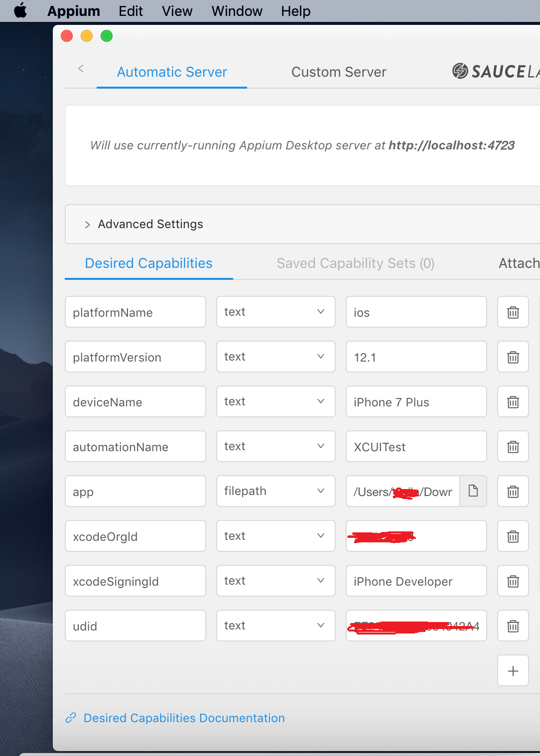Delete the udid capability row
Viewport: 540px width, 756px height.
point(513,626)
